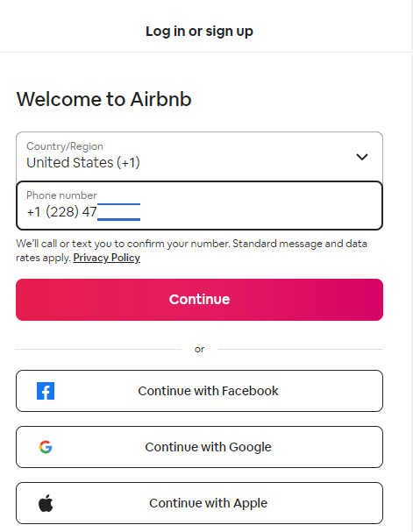Open the Country/Region dropdown
The height and width of the screenshot is (532, 413).
point(200,157)
